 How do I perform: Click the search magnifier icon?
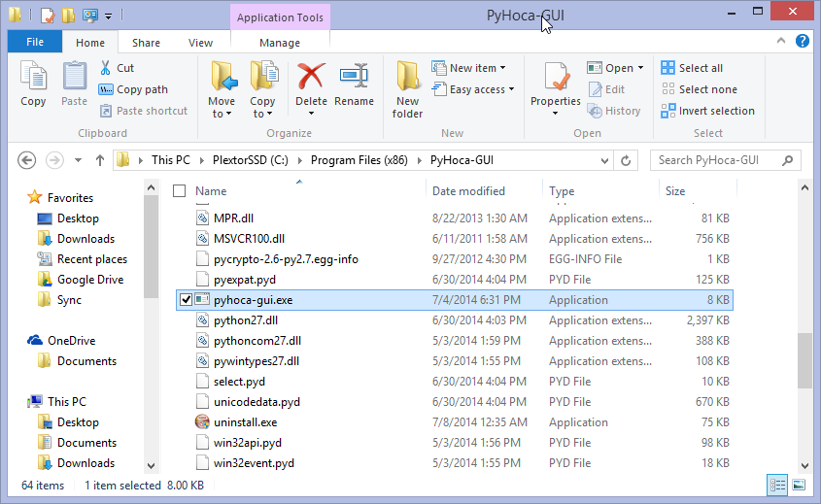click(x=787, y=160)
